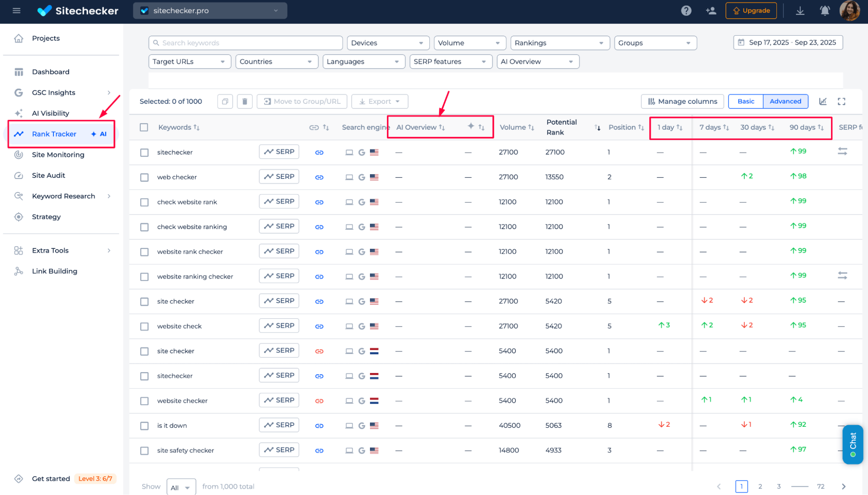Check the website checker row checkbox

click(x=144, y=401)
